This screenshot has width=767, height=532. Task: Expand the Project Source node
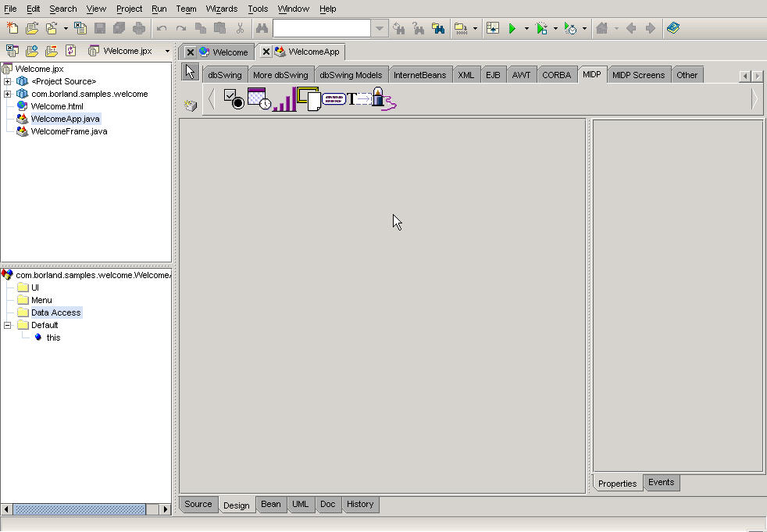point(8,81)
